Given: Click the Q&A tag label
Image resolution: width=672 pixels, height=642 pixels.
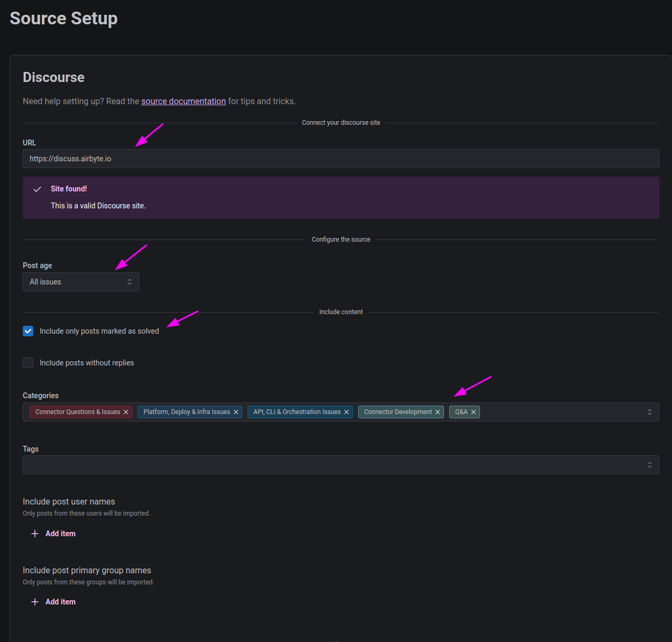Looking at the screenshot, I should click(x=461, y=412).
